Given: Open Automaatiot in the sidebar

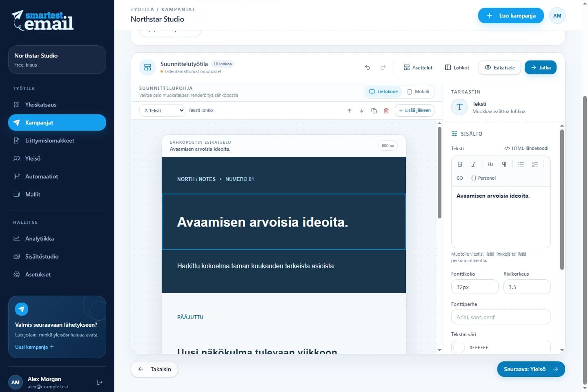Looking at the screenshot, I should [x=57, y=176].
